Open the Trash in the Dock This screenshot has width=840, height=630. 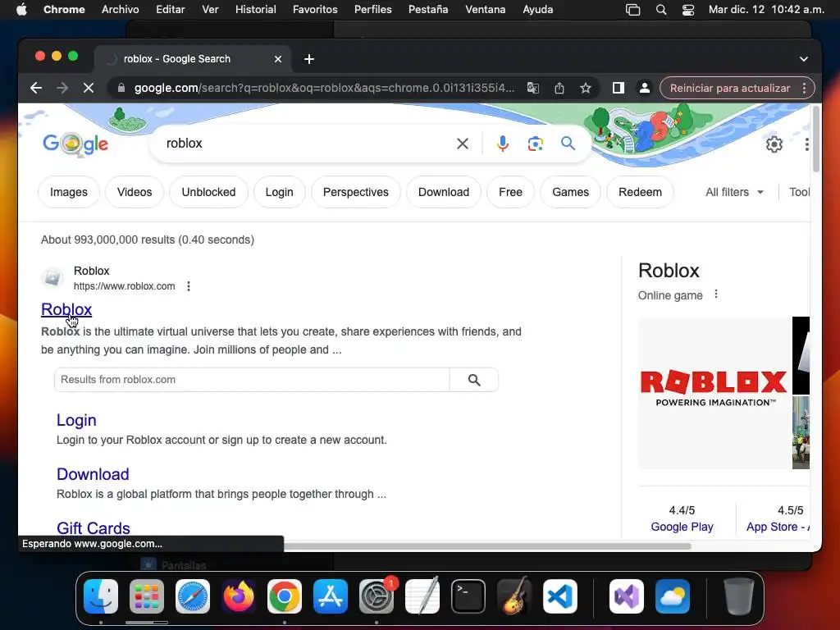point(739,596)
